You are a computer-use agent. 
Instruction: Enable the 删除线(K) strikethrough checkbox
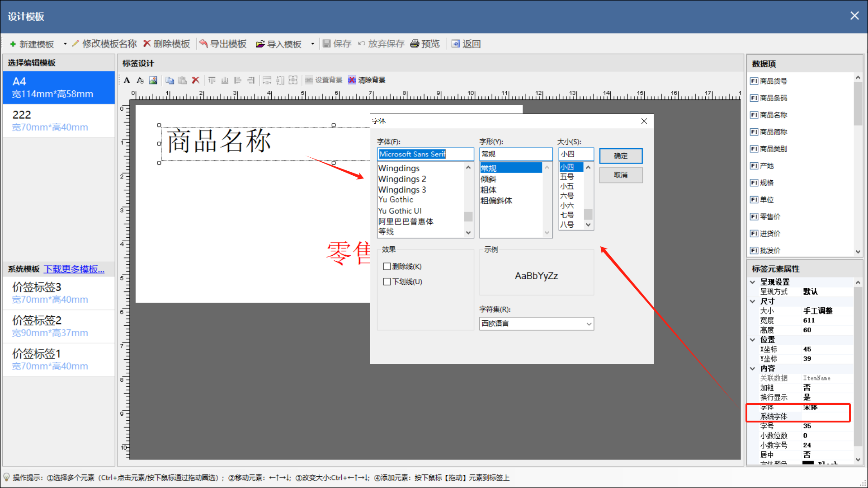point(387,266)
